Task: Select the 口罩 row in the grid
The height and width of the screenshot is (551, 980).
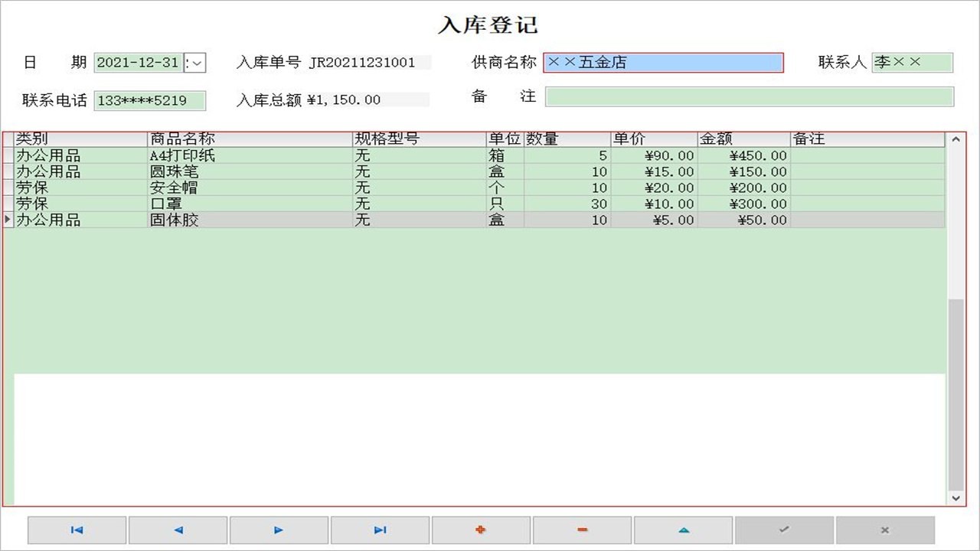Action: [x=230, y=204]
